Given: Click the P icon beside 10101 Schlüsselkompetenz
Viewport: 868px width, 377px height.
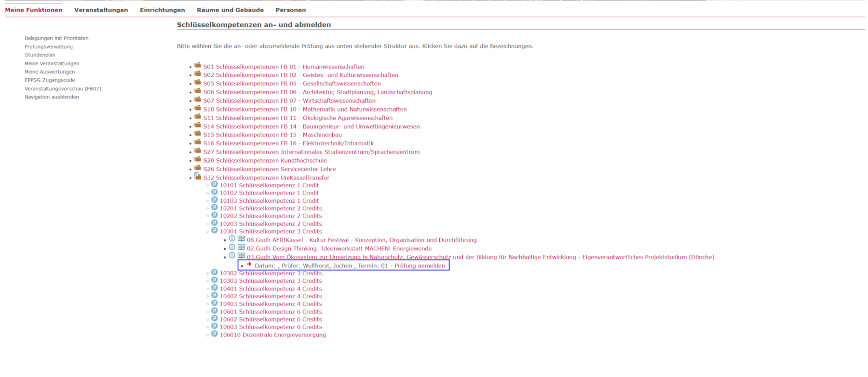Looking at the screenshot, I should 215,184.
